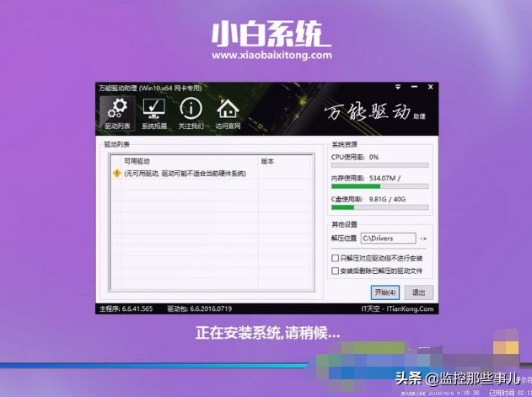
Task: Click the CPU使用率 progress bar
Action: [x=380, y=165]
